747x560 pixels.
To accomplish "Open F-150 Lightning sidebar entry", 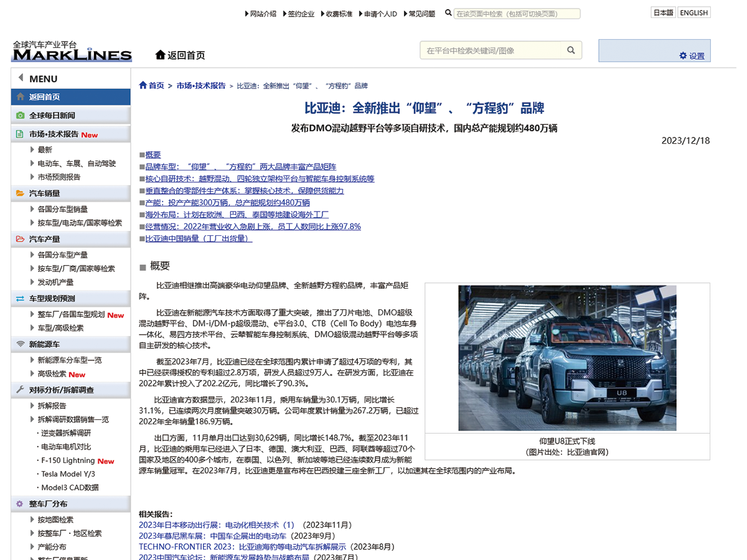I will click(x=68, y=460).
